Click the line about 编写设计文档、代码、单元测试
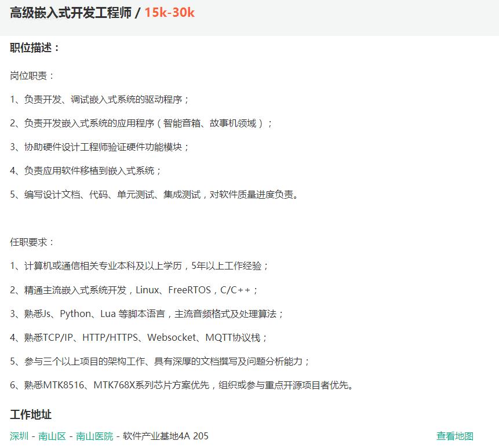499x448 pixels. coord(154,194)
